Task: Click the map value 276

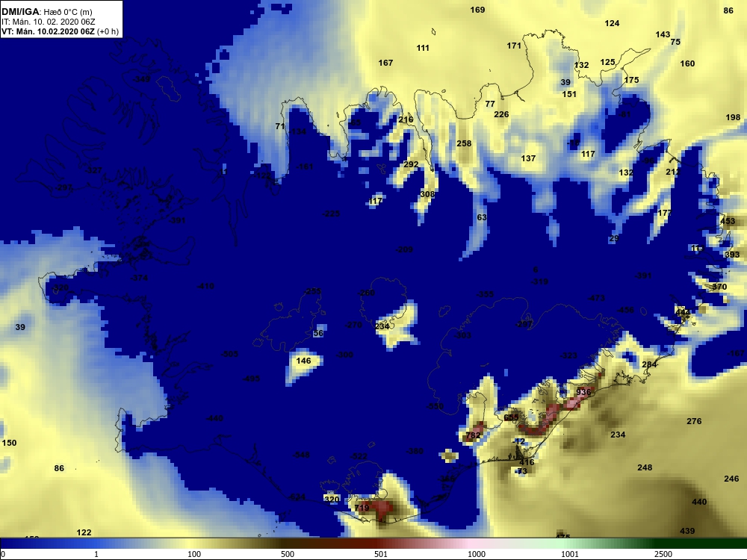Action: pos(694,421)
